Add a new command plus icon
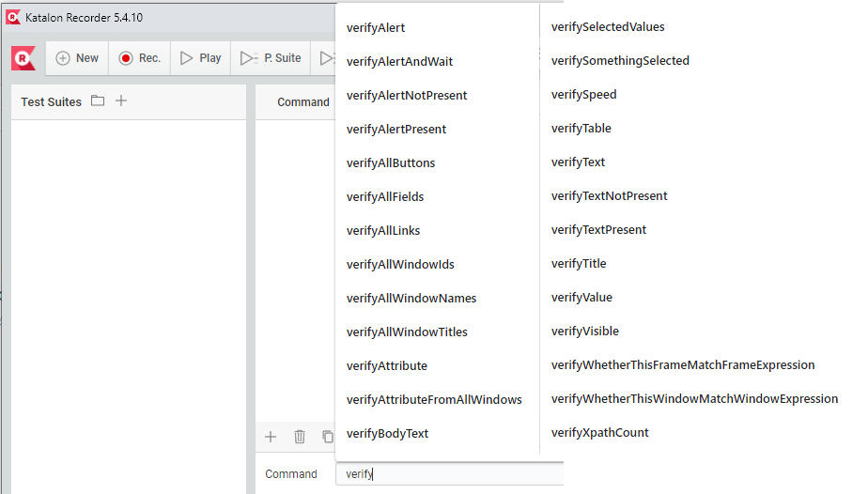The width and height of the screenshot is (868, 494). point(271,437)
